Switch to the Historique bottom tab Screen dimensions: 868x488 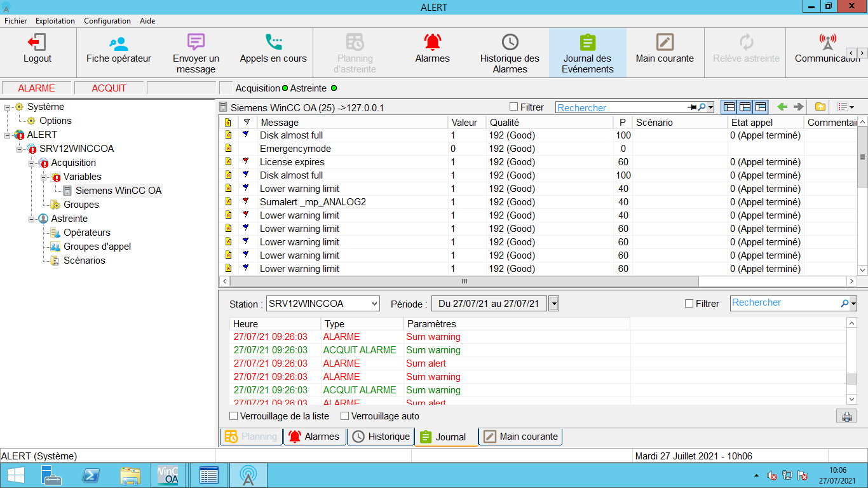pos(381,437)
